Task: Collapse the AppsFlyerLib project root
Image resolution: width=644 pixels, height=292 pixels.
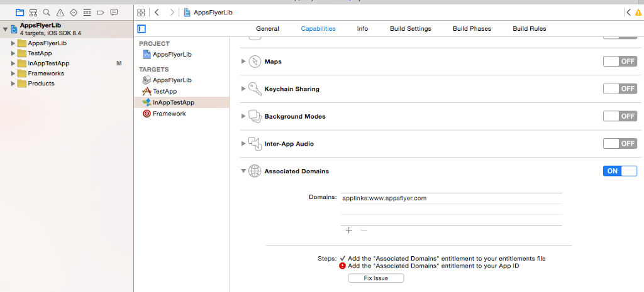Action: point(5,29)
